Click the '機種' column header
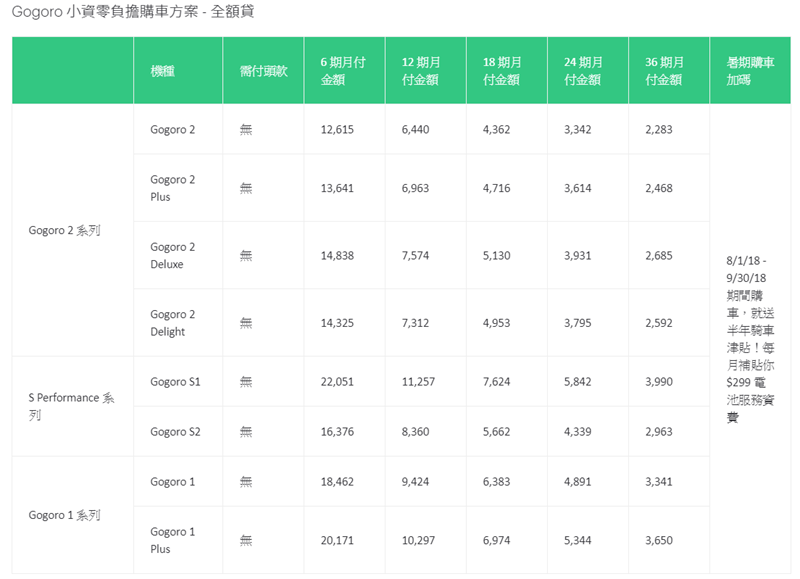The width and height of the screenshot is (800, 579). pos(162,71)
